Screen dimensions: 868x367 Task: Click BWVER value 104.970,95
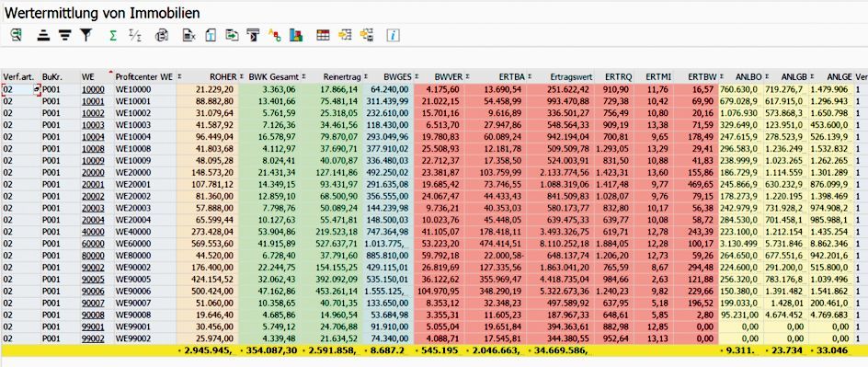pyautogui.click(x=440, y=291)
